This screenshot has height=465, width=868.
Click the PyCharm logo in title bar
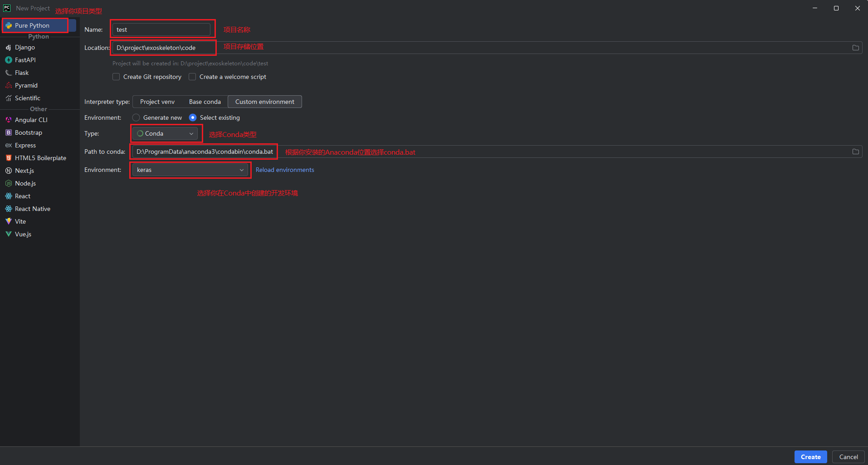[x=7, y=8]
